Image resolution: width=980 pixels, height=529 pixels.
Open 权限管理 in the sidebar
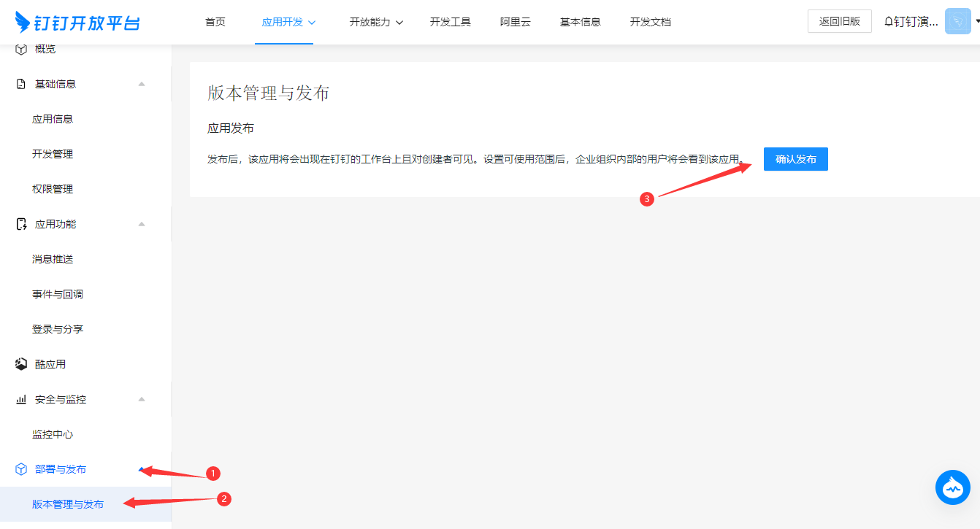[53, 189]
